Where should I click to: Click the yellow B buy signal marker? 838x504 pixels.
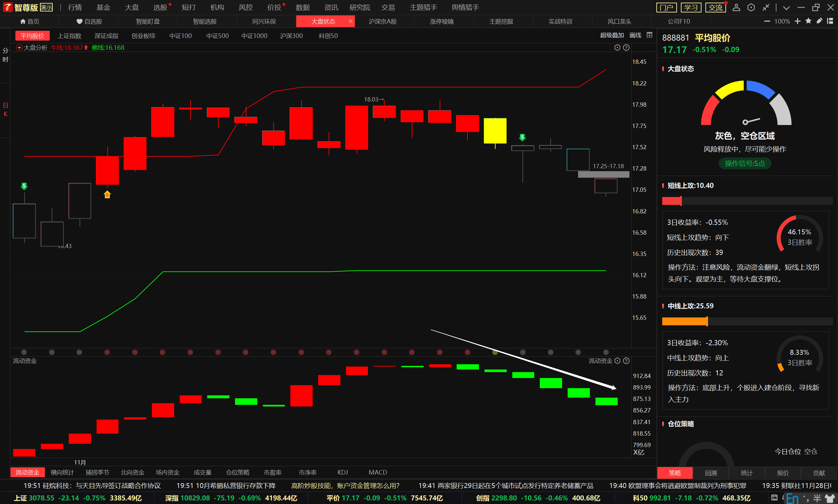107,194
